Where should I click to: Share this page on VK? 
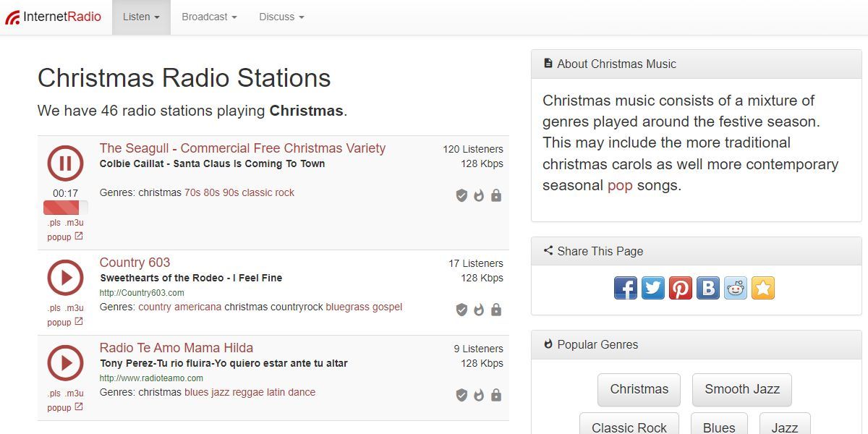[708, 288]
